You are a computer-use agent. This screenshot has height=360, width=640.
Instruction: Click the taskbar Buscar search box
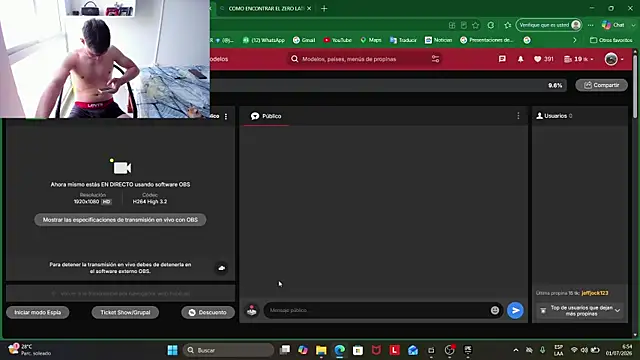pos(228,350)
